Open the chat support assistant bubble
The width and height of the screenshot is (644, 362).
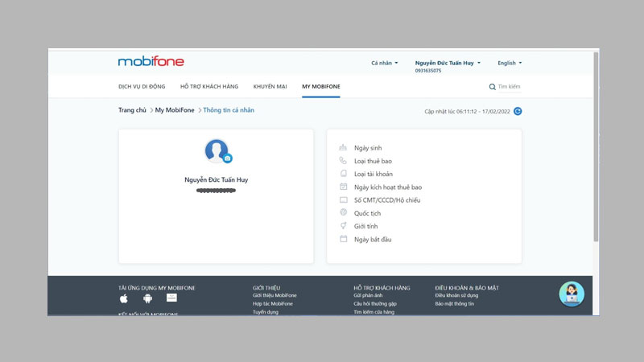572,294
